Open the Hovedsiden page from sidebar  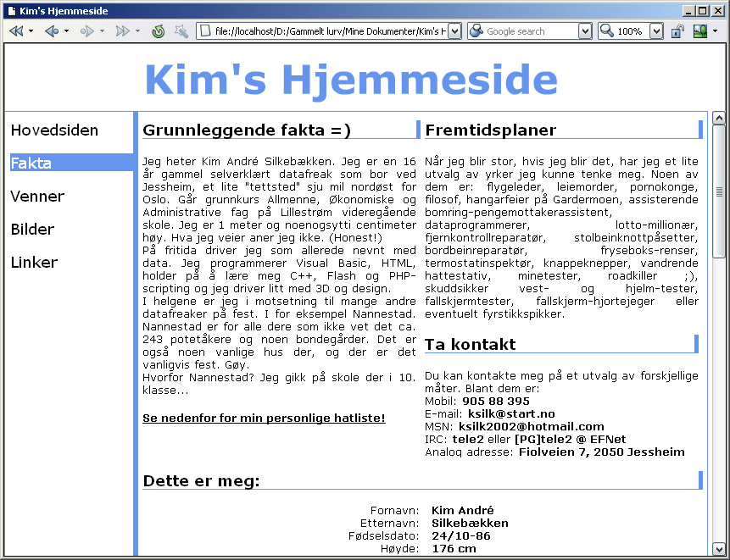coord(54,130)
